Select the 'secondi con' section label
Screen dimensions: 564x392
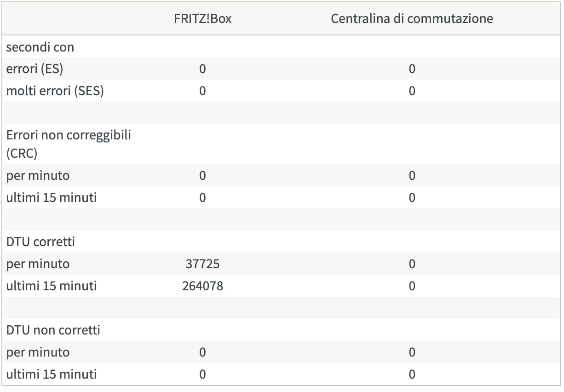pyautogui.click(x=40, y=47)
